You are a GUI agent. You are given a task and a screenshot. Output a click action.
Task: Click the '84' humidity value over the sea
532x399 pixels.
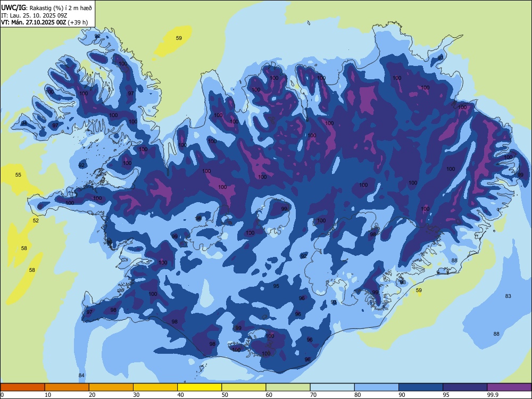pyautogui.click(x=81, y=375)
